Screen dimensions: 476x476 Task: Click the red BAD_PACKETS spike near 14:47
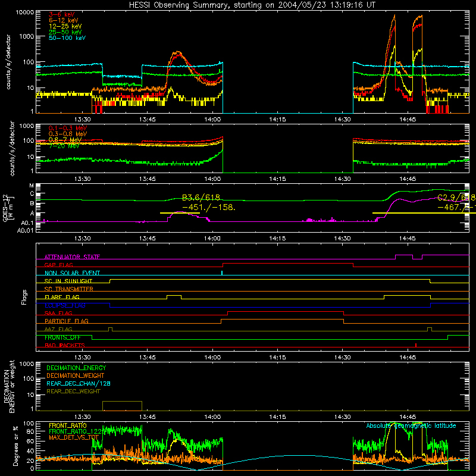coord(415,345)
